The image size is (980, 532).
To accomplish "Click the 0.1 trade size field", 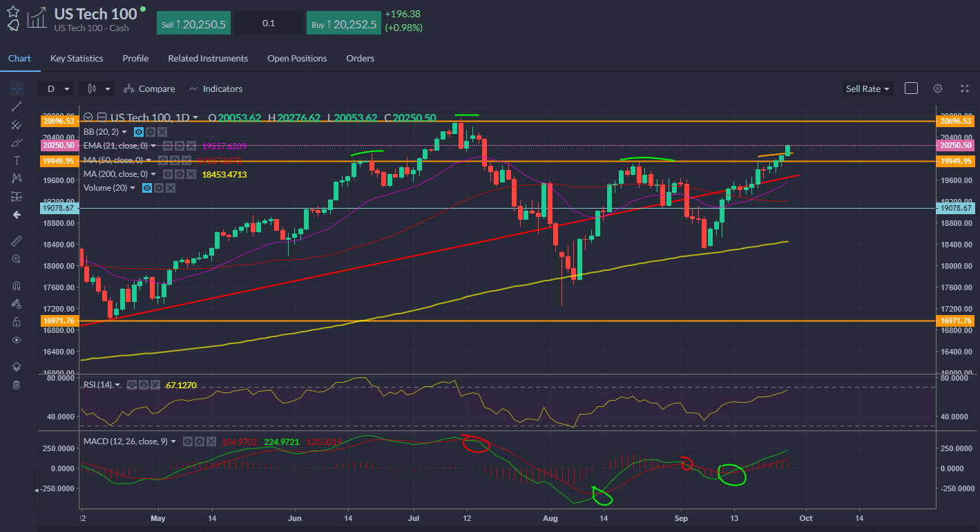I will 269,23.
